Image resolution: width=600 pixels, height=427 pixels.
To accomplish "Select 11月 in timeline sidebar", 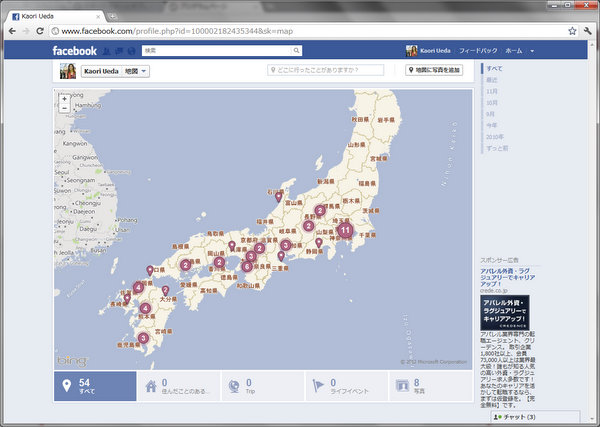I will tap(492, 91).
